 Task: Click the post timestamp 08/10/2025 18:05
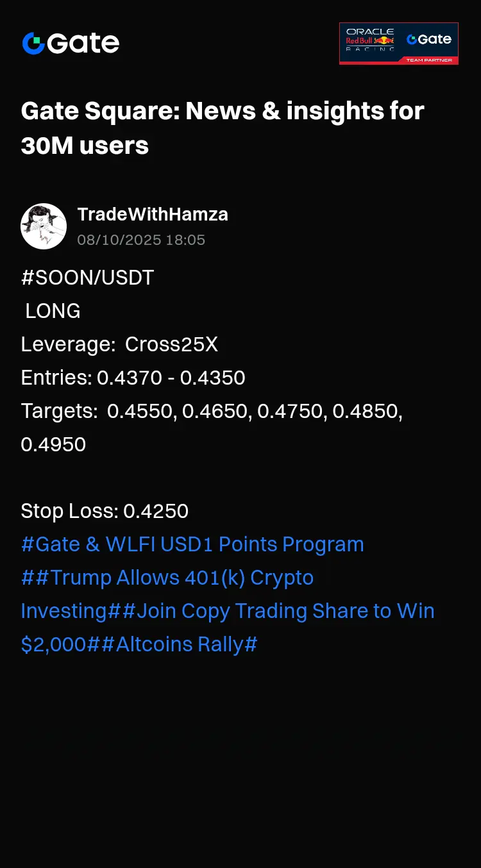(141, 240)
